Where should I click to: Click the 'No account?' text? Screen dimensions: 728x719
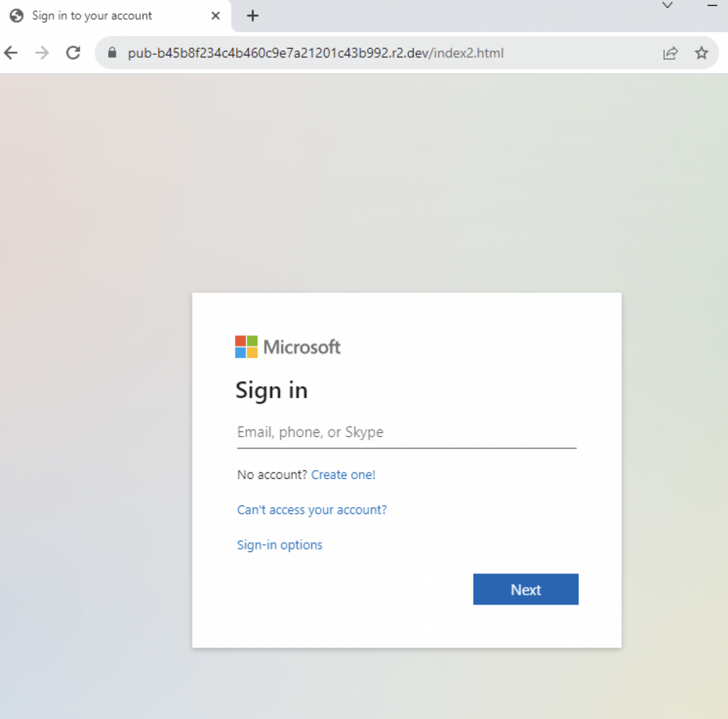[x=272, y=475]
